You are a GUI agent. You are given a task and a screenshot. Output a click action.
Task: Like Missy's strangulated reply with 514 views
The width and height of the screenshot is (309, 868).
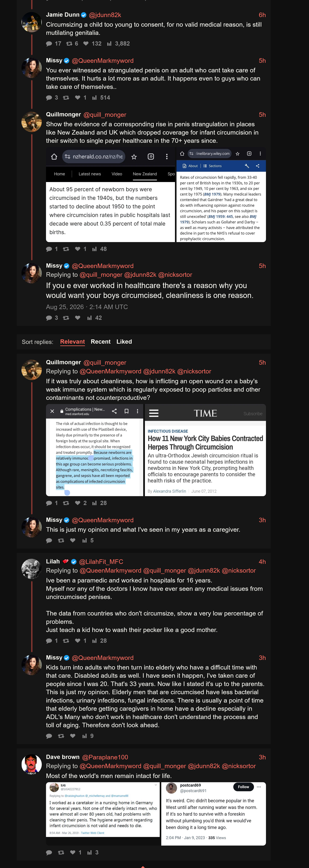click(81, 98)
